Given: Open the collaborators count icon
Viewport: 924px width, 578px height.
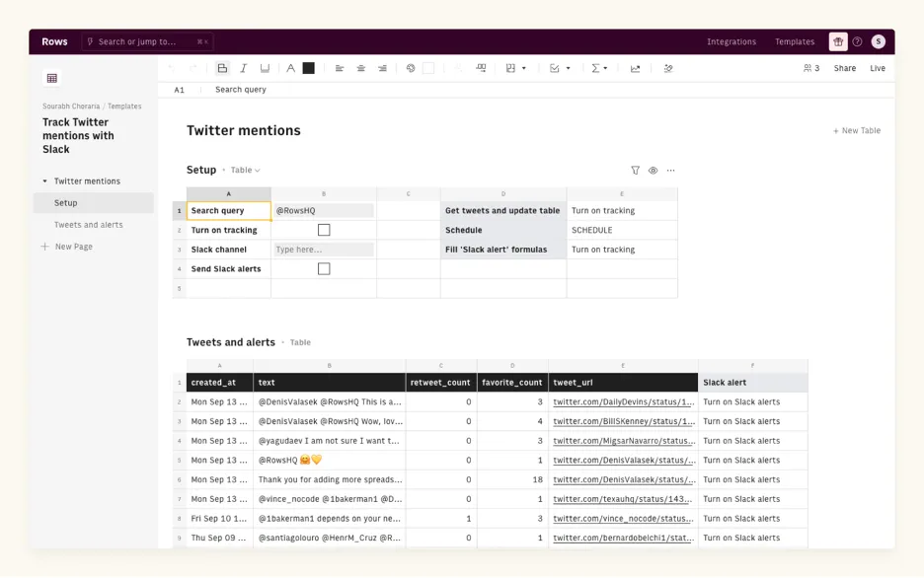Looking at the screenshot, I should [811, 68].
